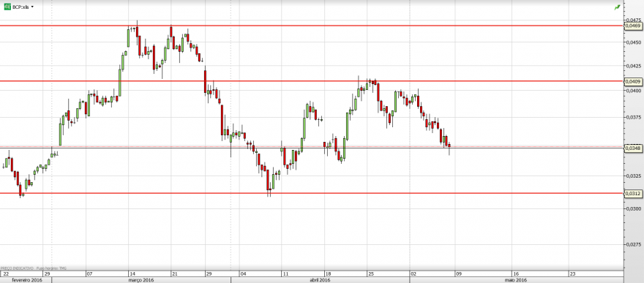Select the 0,0469 price level label

pyautogui.click(x=632, y=26)
